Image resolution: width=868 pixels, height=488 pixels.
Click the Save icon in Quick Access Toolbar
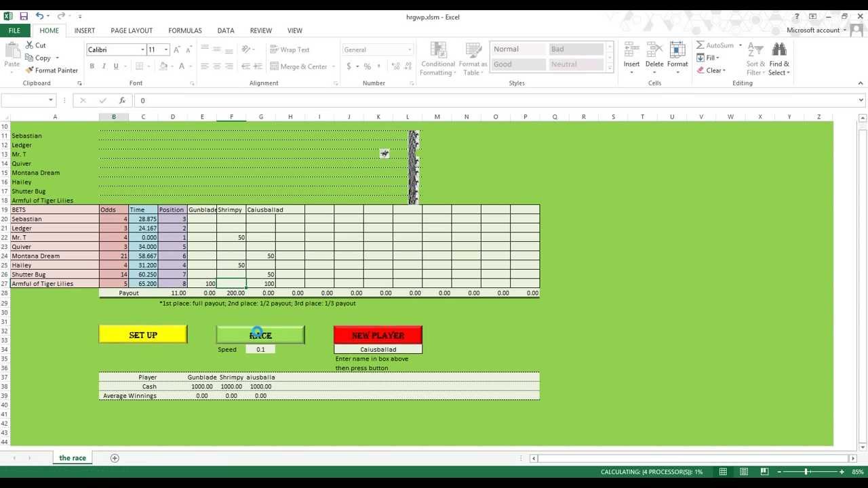[24, 16]
